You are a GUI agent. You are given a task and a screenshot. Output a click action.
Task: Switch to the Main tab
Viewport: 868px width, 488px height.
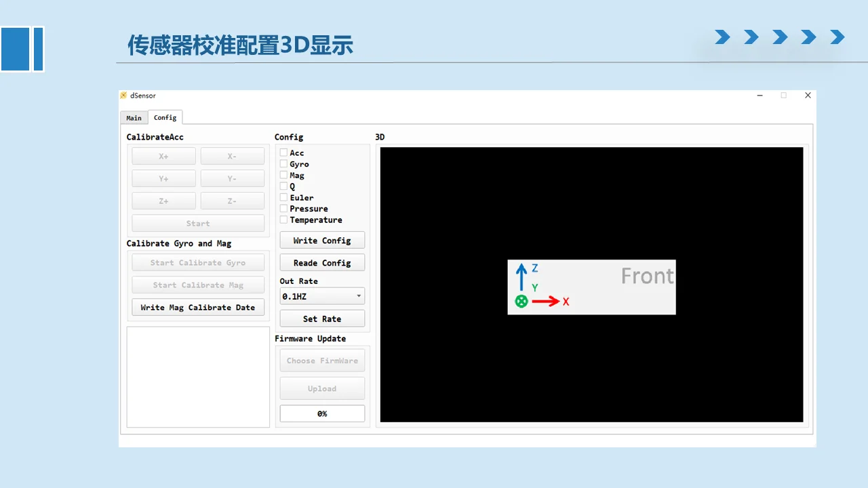click(134, 118)
